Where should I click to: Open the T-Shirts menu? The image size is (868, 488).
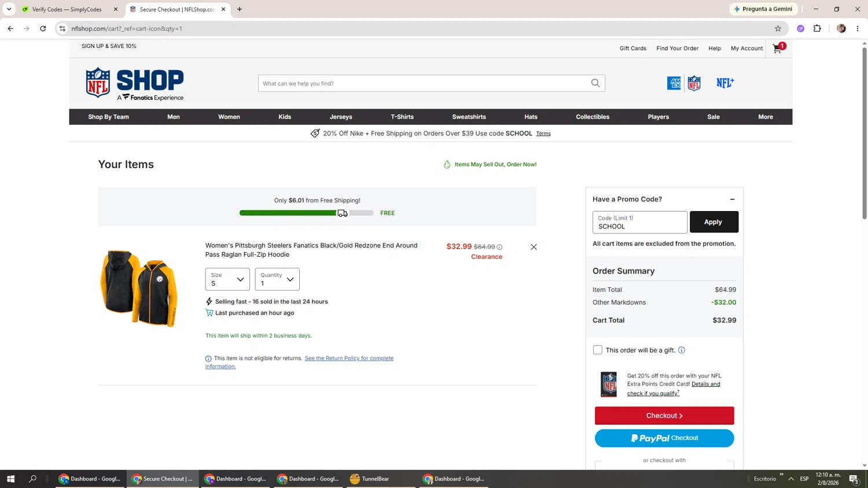click(402, 117)
